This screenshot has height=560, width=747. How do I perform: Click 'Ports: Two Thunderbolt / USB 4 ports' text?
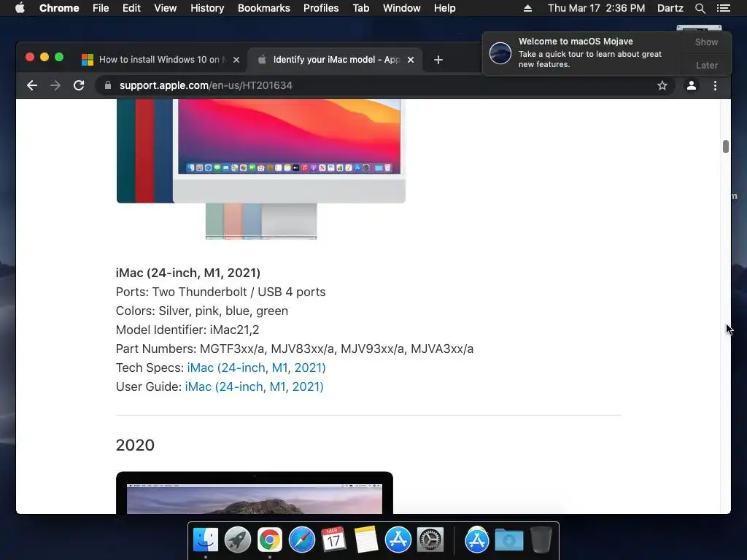click(220, 292)
